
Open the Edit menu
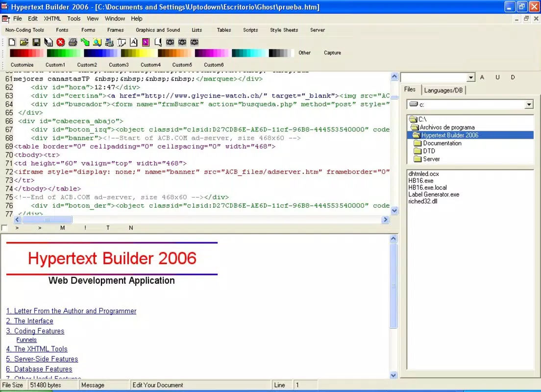click(x=33, y=19)
